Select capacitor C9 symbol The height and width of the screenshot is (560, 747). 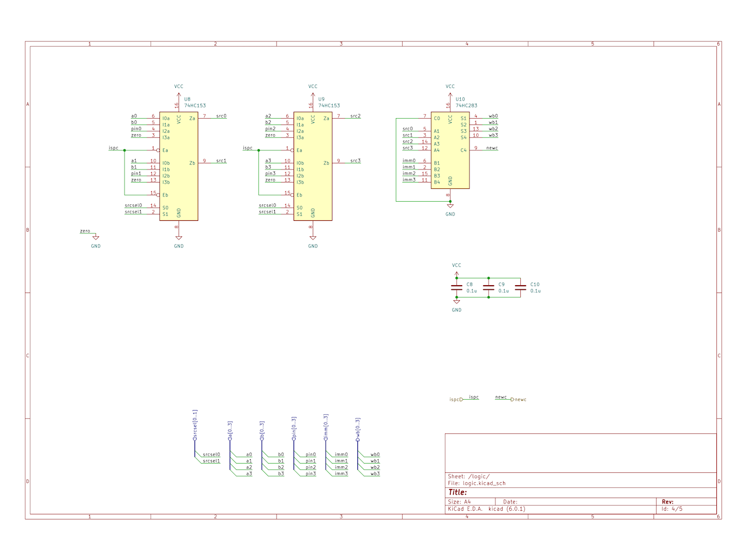(489, 287)
